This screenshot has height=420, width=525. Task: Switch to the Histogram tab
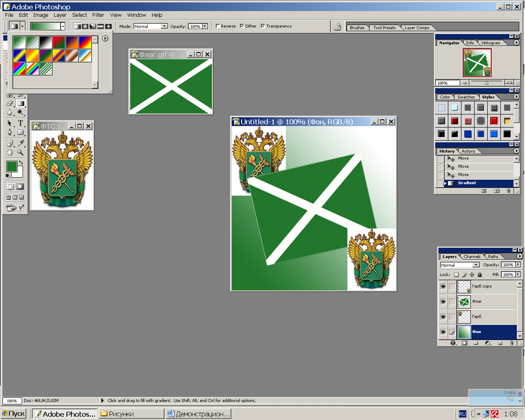click(491, 43)
